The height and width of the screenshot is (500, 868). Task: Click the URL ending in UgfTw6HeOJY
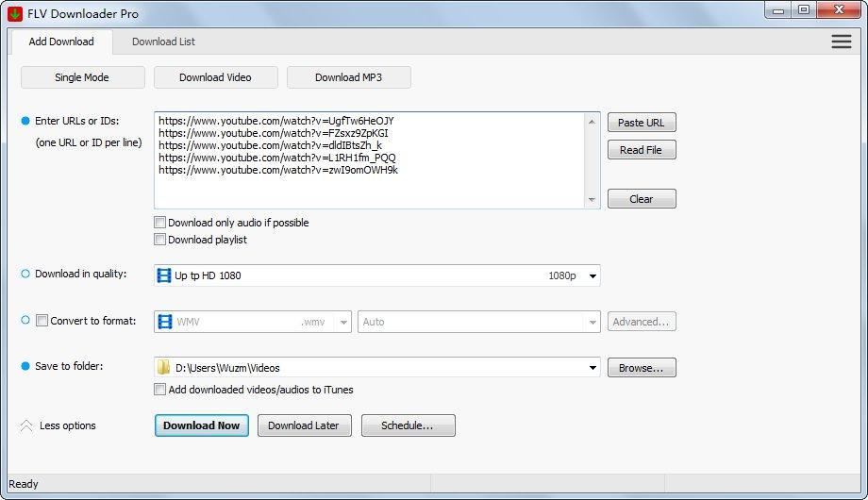pos(276,121)
